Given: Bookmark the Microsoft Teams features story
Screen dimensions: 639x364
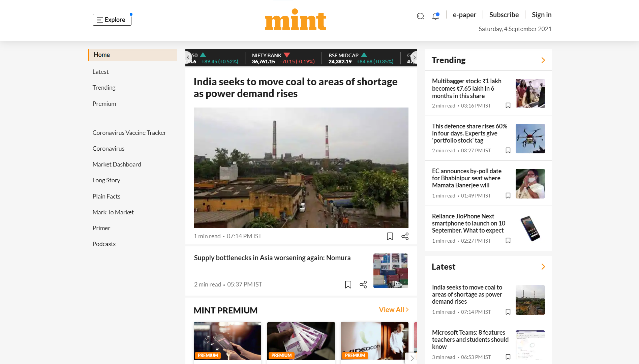Looking at the screenshot, I should (x=508, y=357).
